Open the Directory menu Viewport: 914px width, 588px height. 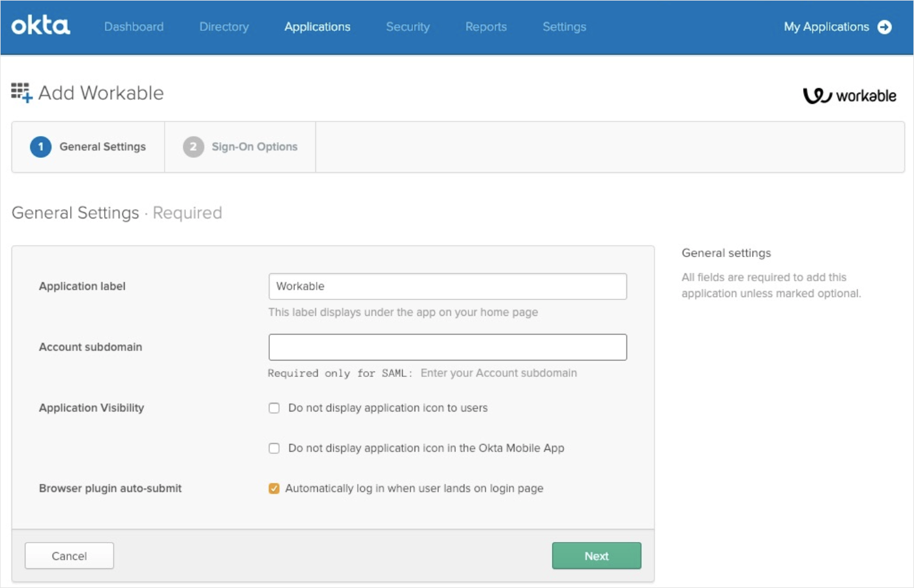(224, 27)
